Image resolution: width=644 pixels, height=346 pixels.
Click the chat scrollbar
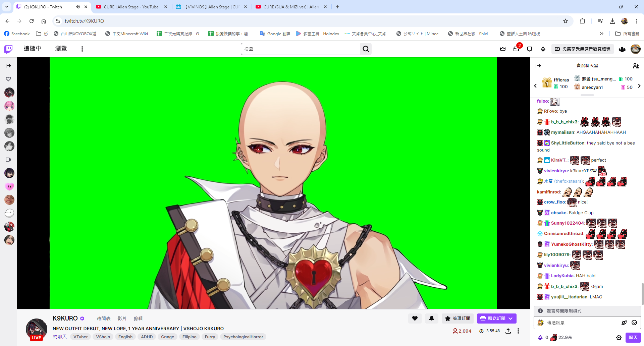pos(643,294)
